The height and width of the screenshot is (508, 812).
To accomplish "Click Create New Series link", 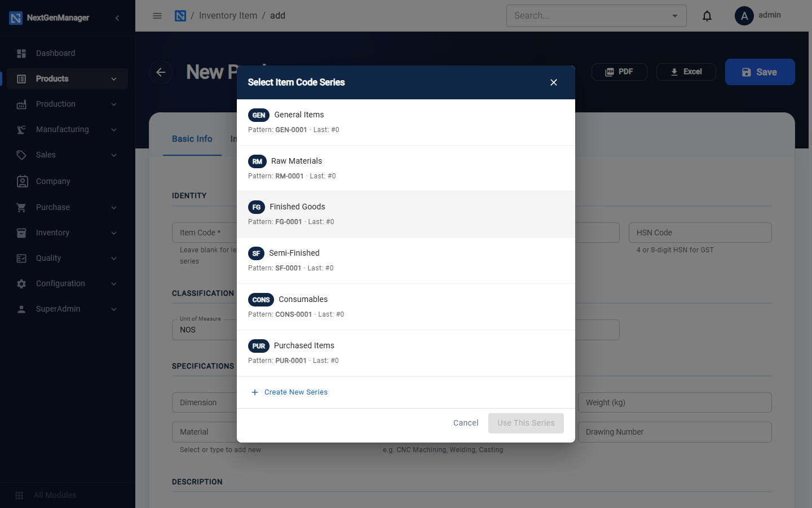I will tap(289, 392).
